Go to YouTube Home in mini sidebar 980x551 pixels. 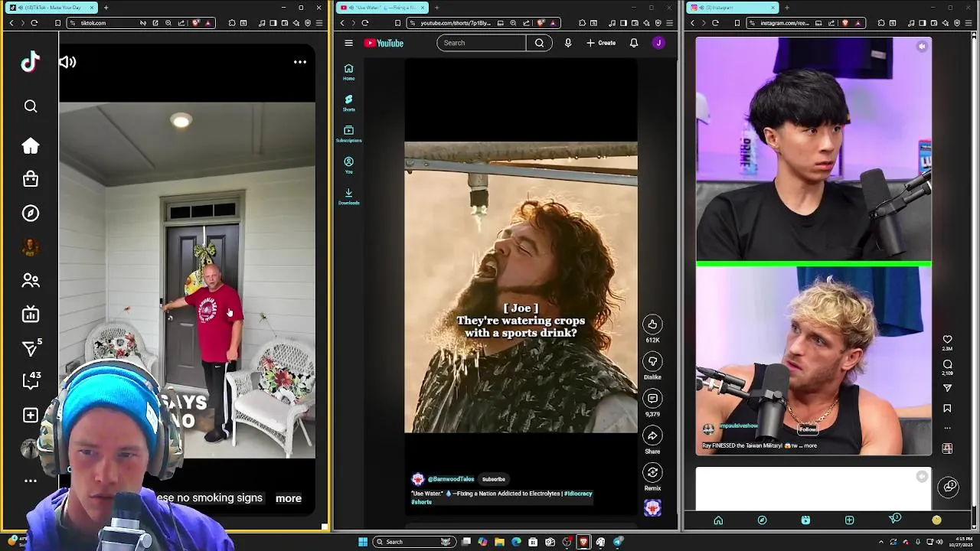(348, 72)
